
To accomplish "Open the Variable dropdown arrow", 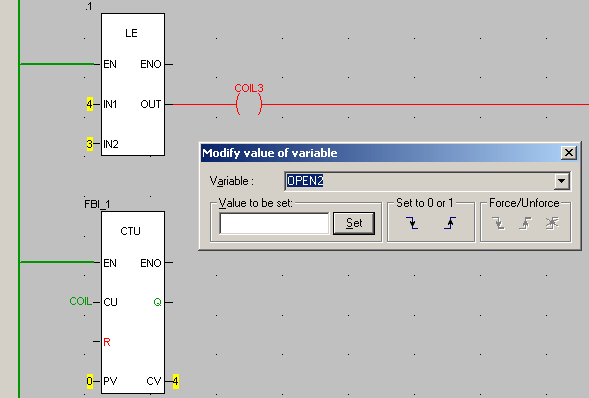I will click(562, 181).
